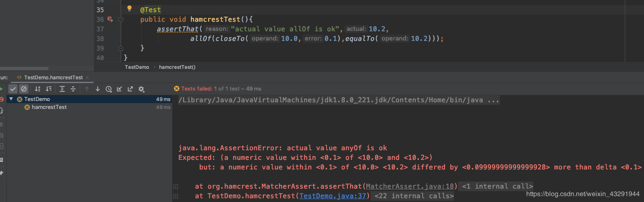Click TestDemo breadcrumb
644x202 pixels.
(137, 67)
